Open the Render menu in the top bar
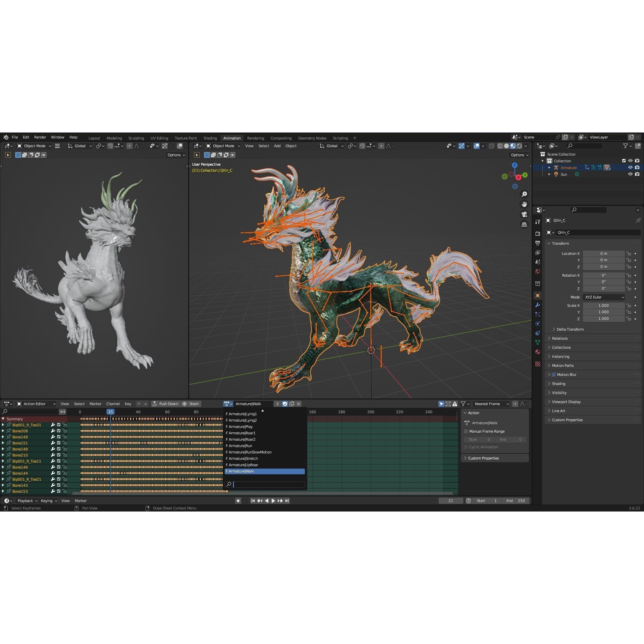This screenshot has width=644, height=644. click(x=40, y=137)
